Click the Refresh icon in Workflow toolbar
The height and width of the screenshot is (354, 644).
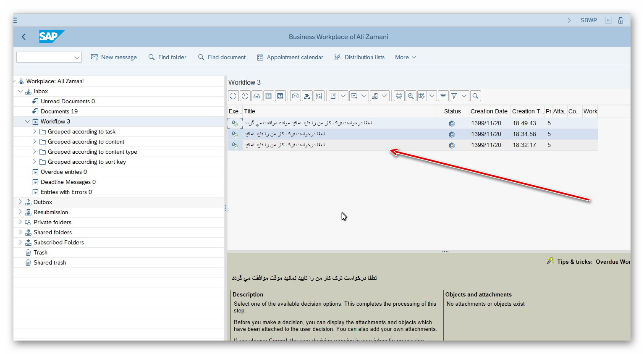coord(233,96)
